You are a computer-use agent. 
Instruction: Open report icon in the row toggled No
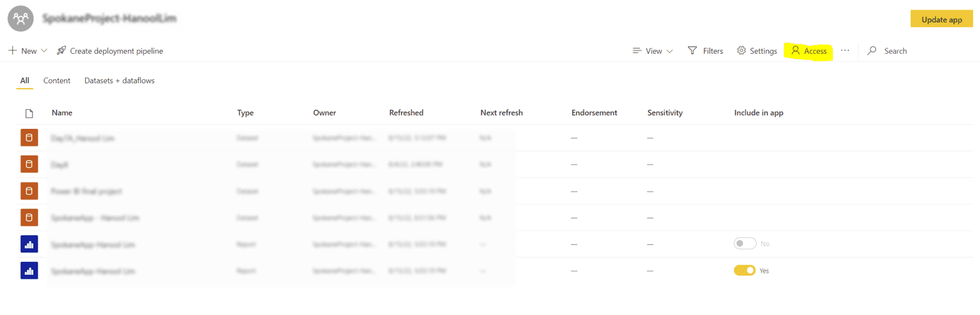pos(29,244)
